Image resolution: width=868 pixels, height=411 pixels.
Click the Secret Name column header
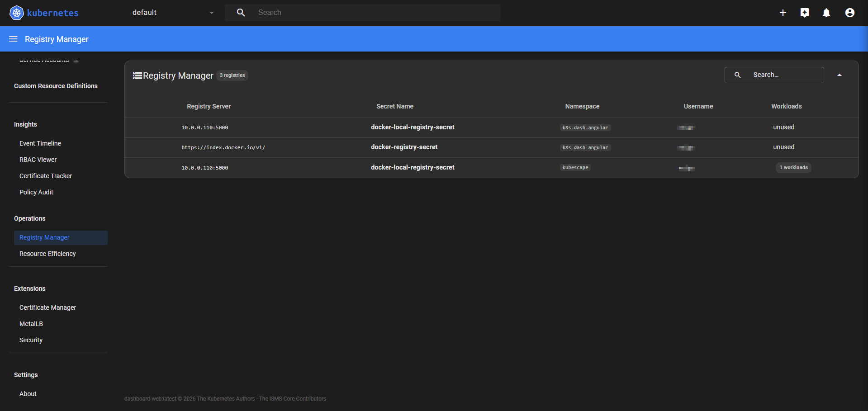pos(395,106)
